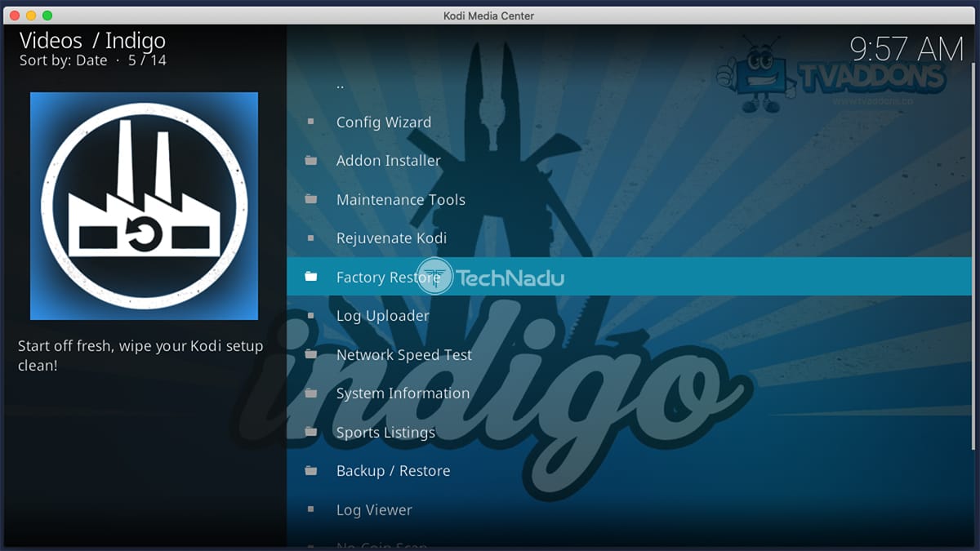
Task: Click the list scrollbar on right edge
Action: click(x=973, y=257)
